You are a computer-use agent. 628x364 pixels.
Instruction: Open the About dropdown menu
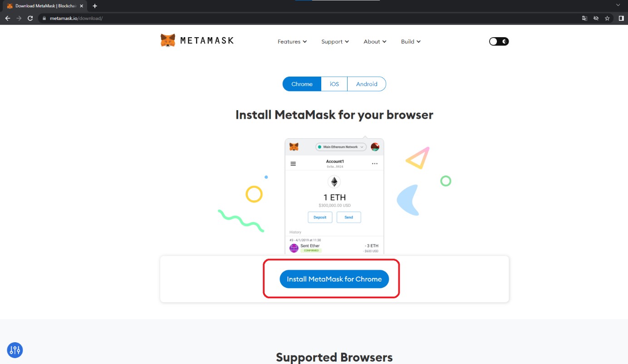[x=375, y=42]
